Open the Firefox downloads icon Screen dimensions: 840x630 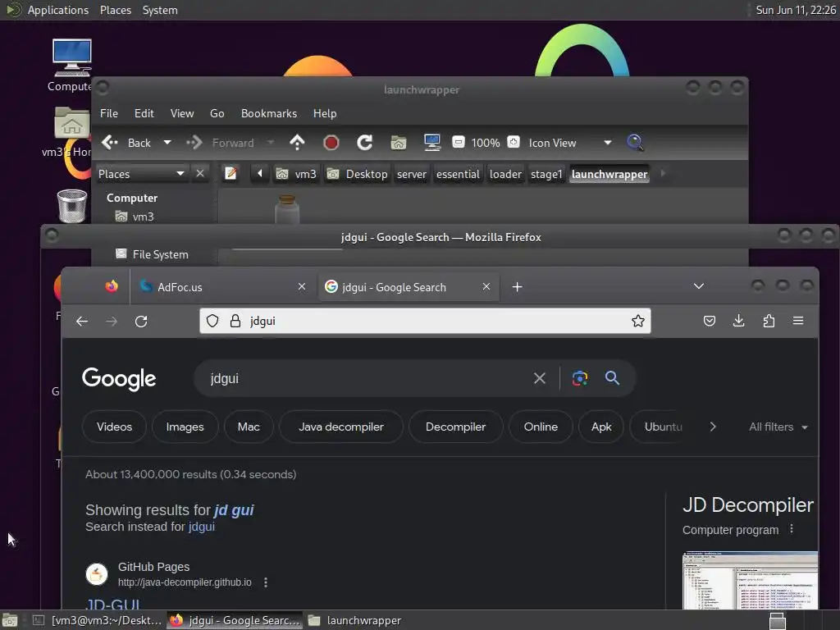click(739, 321)
